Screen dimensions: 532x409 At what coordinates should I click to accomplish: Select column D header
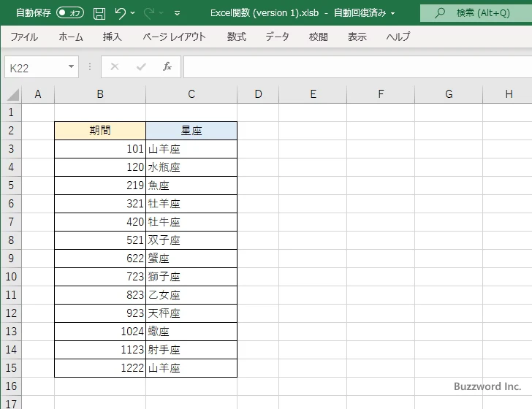pos(258,94)
